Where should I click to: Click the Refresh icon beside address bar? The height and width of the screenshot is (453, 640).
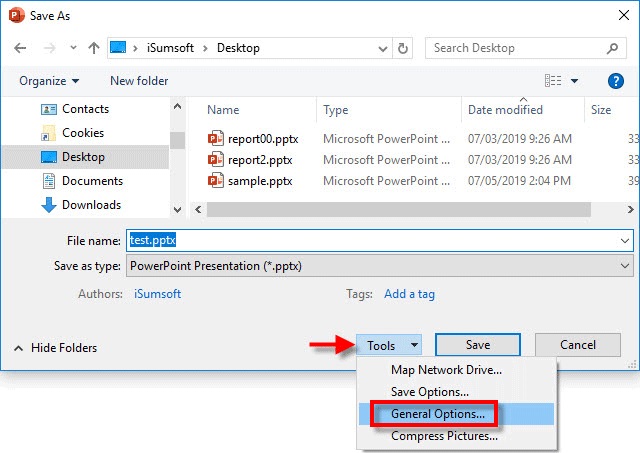click(403, 48)
